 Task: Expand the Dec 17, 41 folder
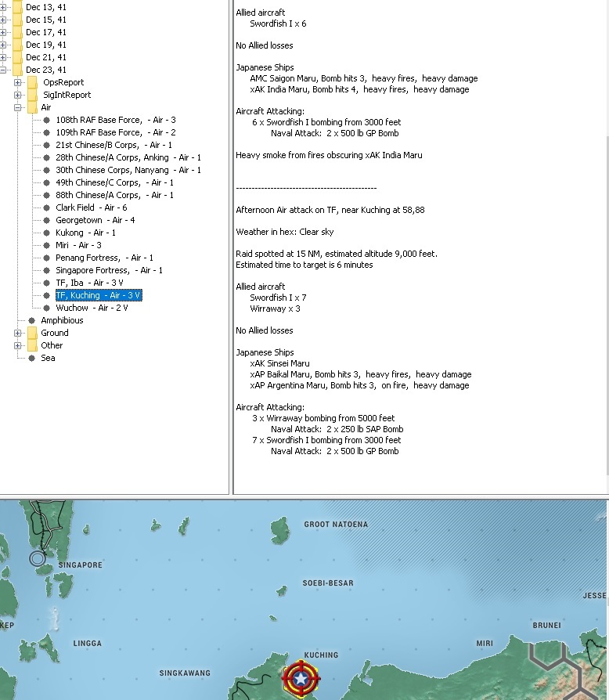2,33
